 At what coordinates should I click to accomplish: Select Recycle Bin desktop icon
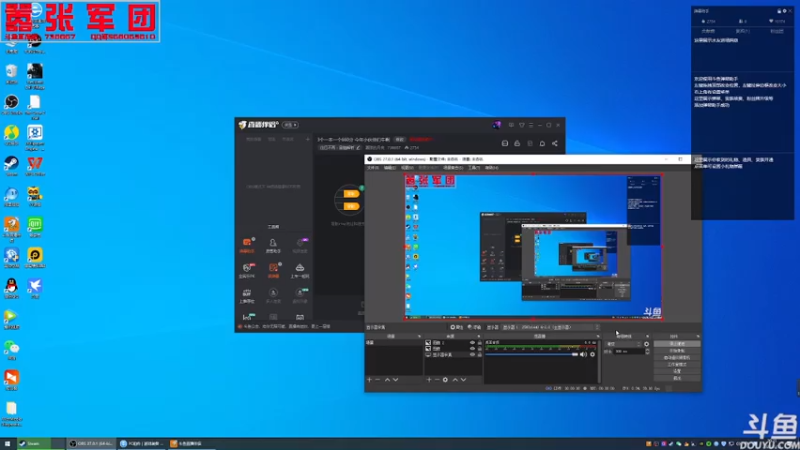coord(11,74)
